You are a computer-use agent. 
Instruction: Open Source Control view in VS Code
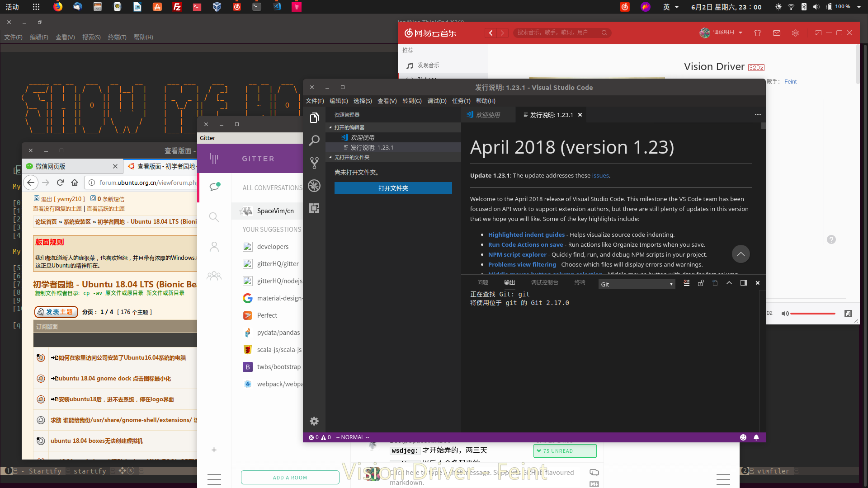coord(314,163)
